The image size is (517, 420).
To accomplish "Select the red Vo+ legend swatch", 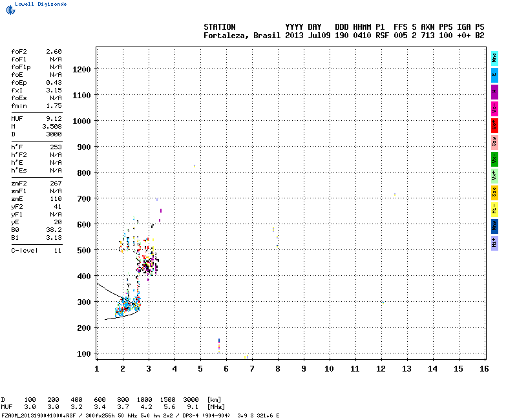I will pyautogui.click(x=494, y=125).
